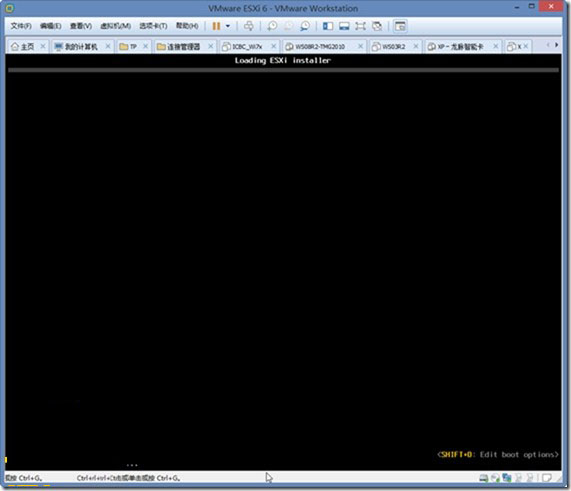This screenshot has width=571, height=491.
Task: Open the 选项卡(T) menu
Action: click(153, 26)
